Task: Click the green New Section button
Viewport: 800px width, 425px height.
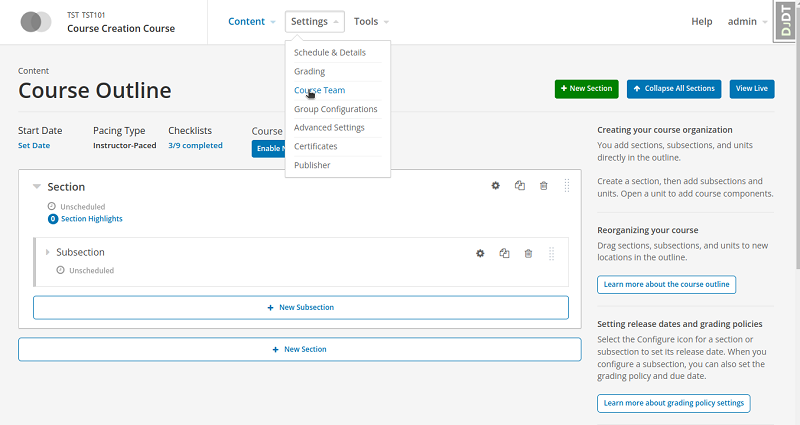Action: tap(586, 89)
